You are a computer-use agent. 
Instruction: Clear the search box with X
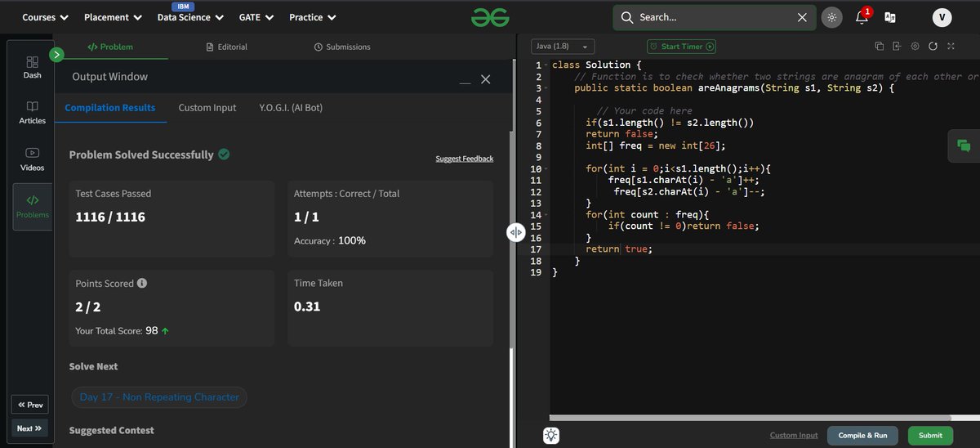point(802,17)
